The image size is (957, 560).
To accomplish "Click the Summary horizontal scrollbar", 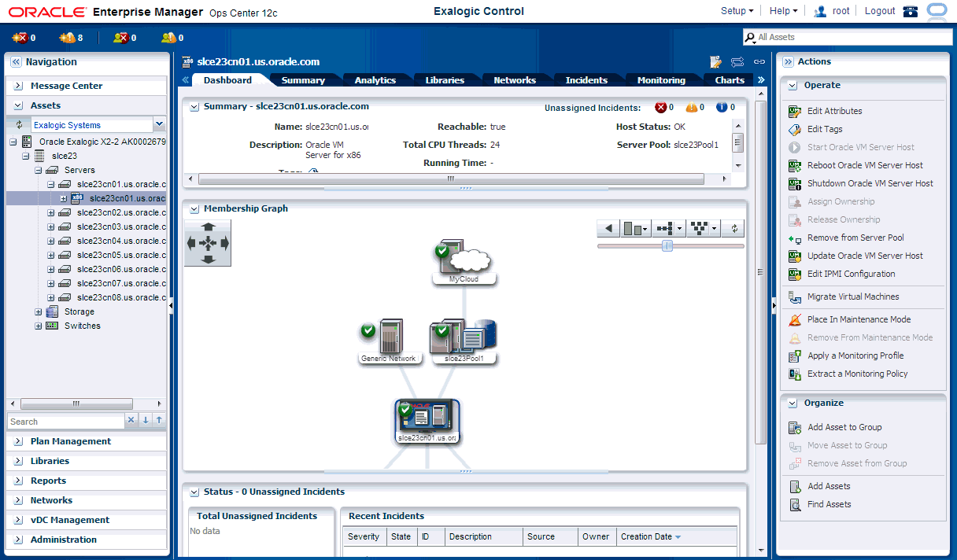I will [450, 179].
